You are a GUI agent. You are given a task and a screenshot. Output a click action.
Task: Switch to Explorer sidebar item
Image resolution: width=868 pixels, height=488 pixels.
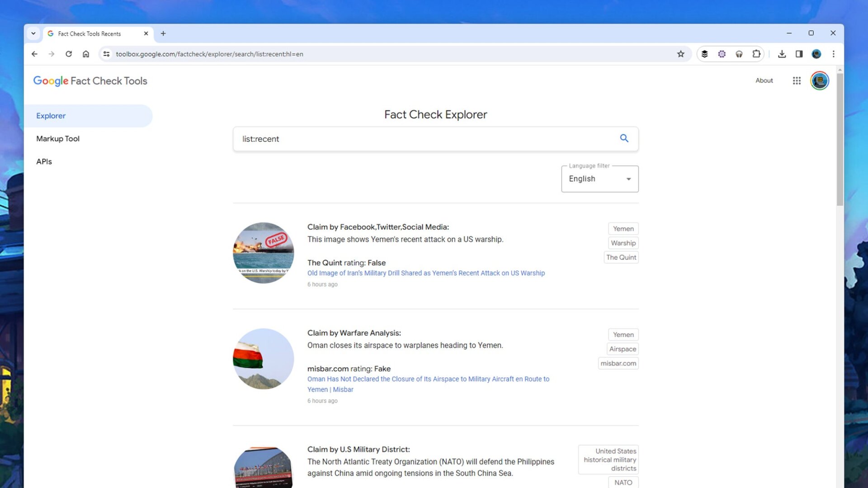pyautogui.click(x=51, y=116)
